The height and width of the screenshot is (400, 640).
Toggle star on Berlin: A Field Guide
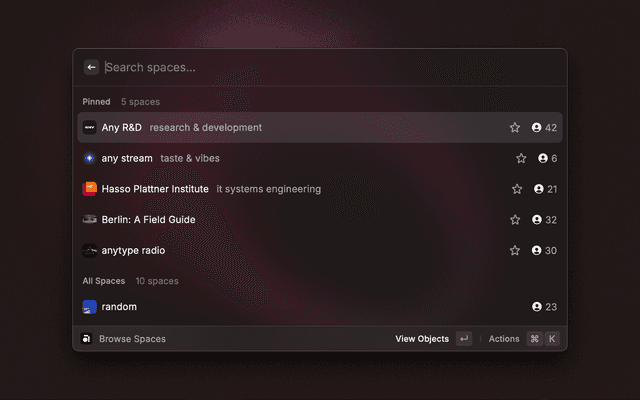(x=515, y=220)
